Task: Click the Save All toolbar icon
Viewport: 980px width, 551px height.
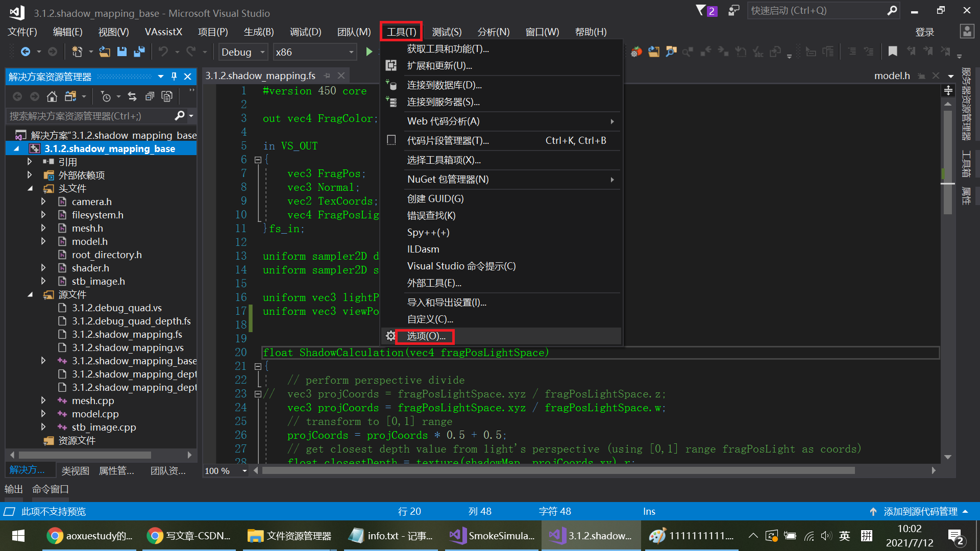Action: point(139,52)
